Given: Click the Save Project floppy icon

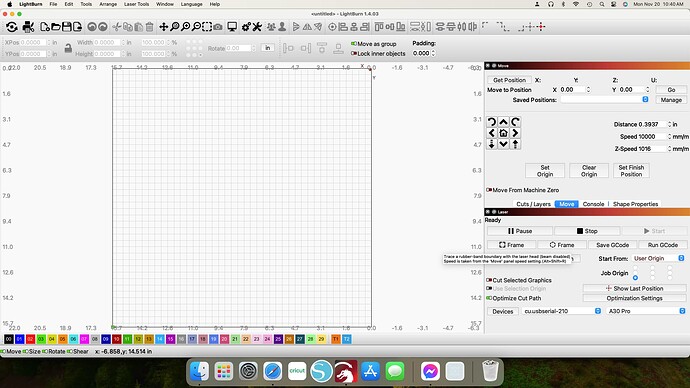Looking at the screenshot, I should coord(66,27).
